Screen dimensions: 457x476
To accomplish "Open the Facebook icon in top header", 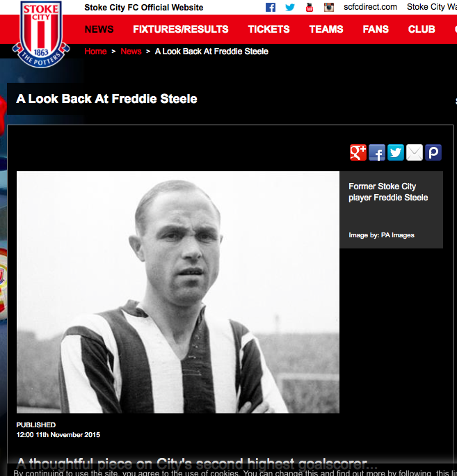I will pyautogui.click(x=271, y=7).
